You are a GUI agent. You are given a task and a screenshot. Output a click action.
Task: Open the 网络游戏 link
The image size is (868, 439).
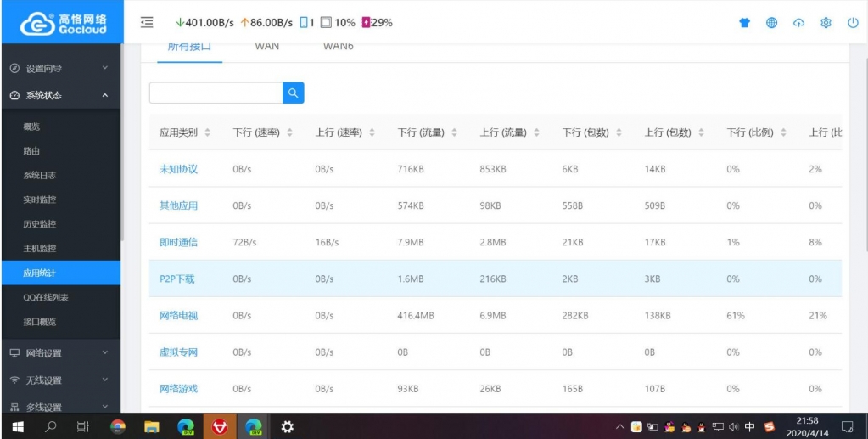click(x=178, y=389)
